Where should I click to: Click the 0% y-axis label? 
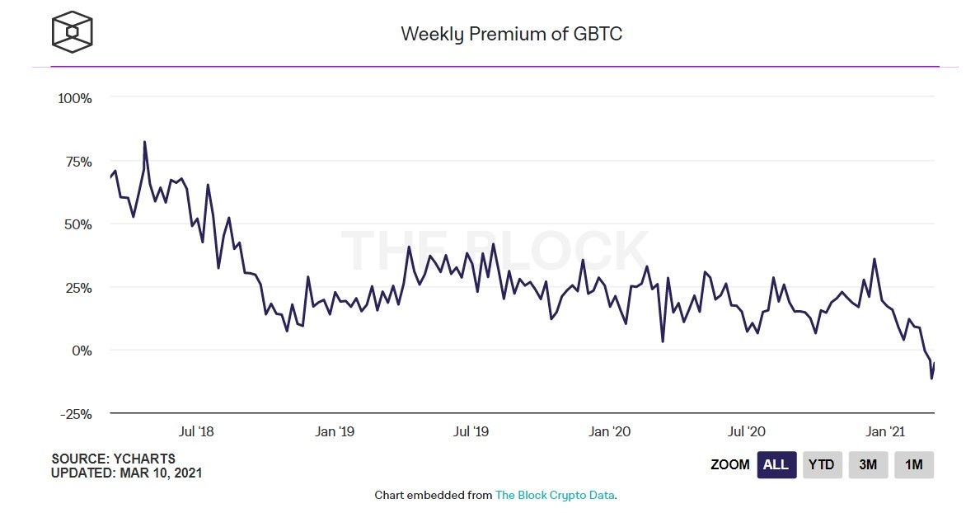(82, 351)
